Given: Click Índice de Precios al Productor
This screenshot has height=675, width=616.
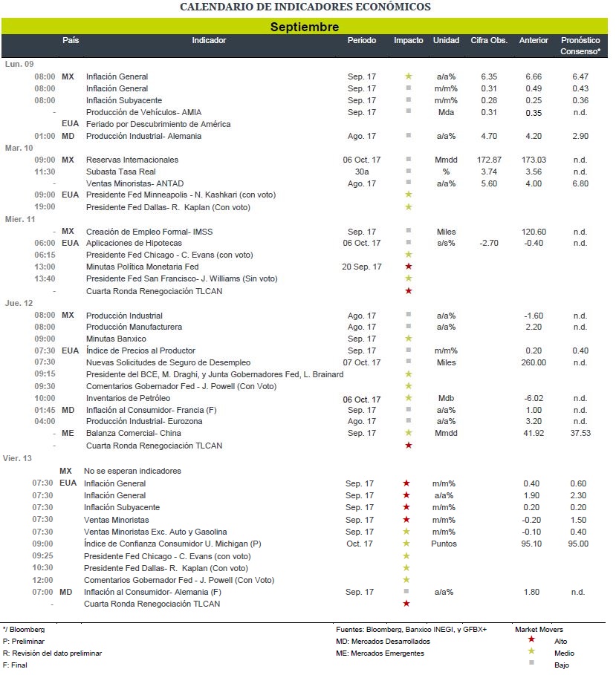Looking at the screenshot, I should [x=140, y=350].
